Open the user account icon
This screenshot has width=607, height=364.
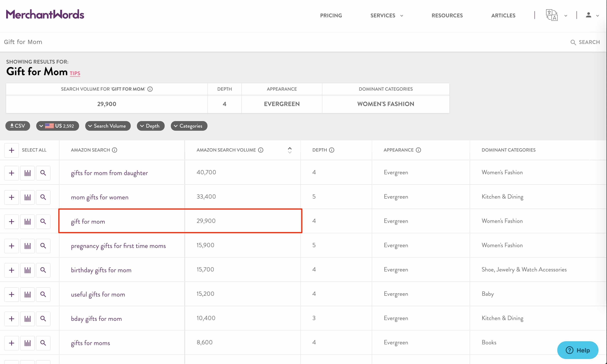click(x=588, y=15)
